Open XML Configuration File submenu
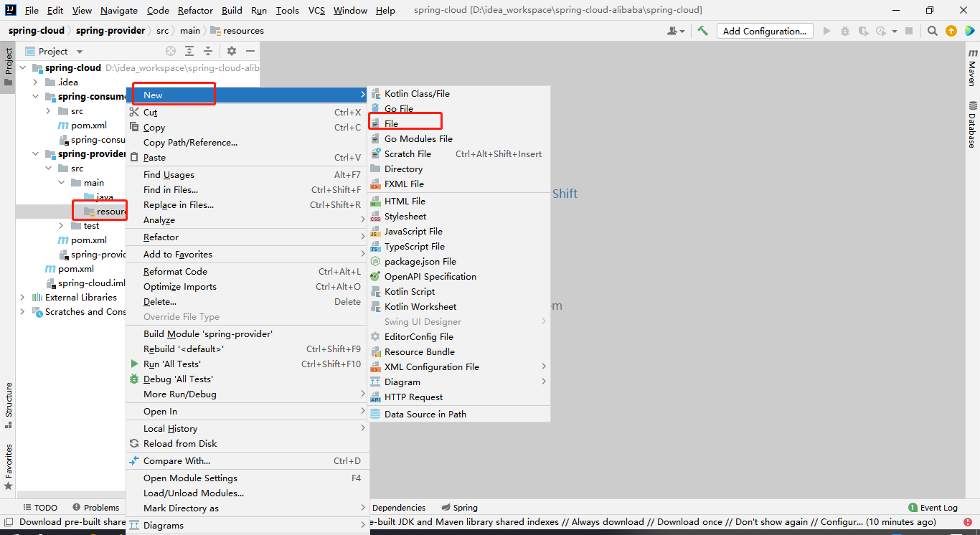 [x=458, y=367]
